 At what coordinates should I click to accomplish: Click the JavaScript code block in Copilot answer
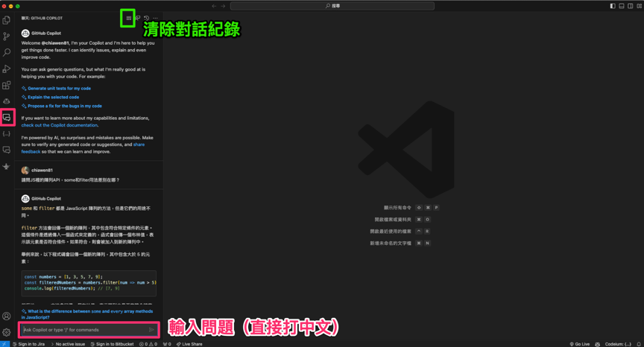coord(89,283)
